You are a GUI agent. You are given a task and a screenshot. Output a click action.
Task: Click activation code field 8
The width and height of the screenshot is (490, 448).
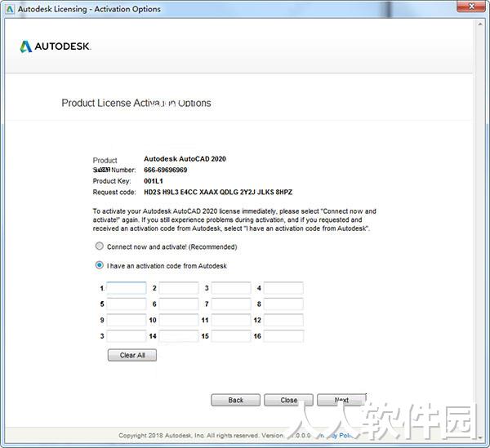pyautogui.click(x=283, y=304)
